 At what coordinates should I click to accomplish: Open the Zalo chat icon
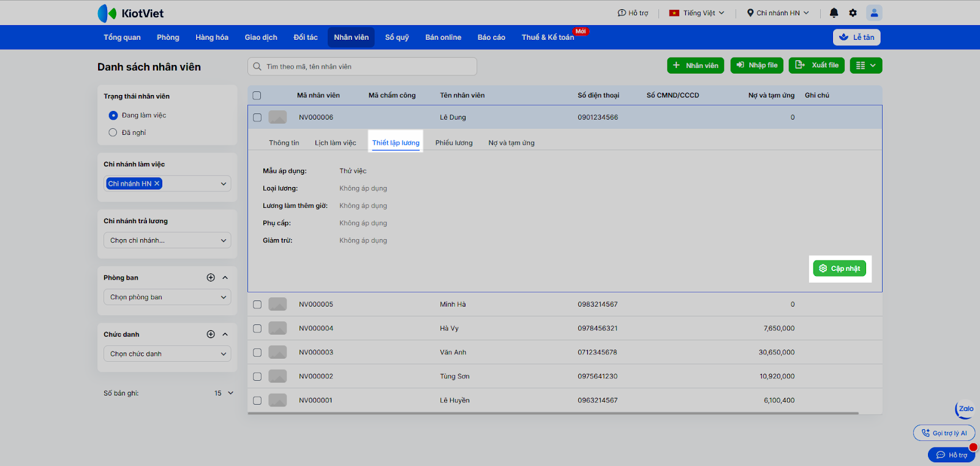[x=965, y=409]
